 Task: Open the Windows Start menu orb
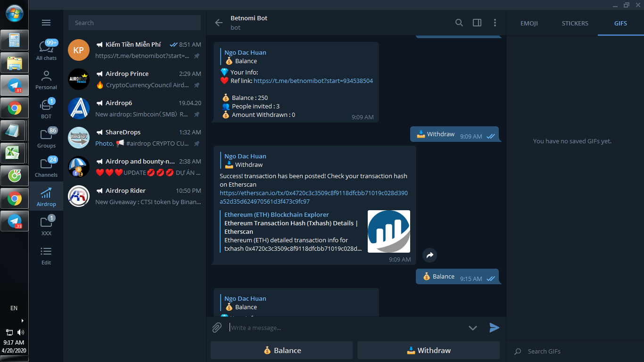point(14,12)
